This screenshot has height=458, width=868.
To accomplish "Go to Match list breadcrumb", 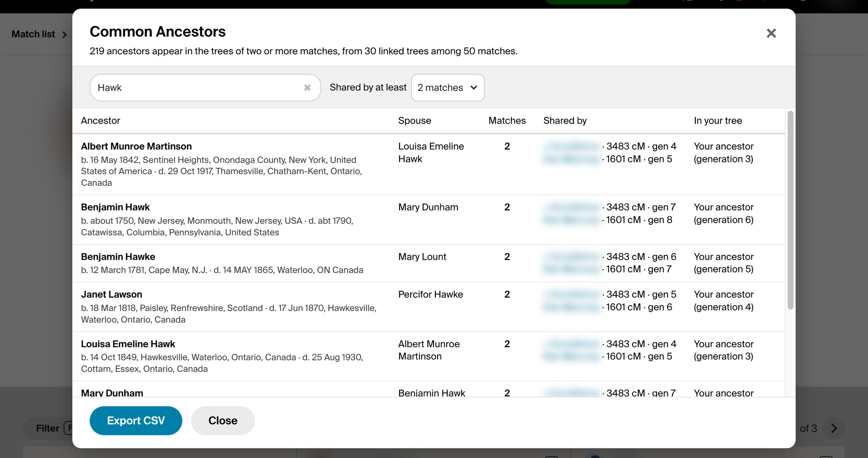I will [x=33, y=34].
